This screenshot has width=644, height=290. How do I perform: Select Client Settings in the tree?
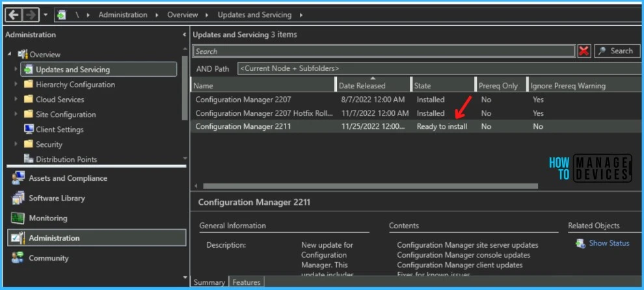coord(60,129)
